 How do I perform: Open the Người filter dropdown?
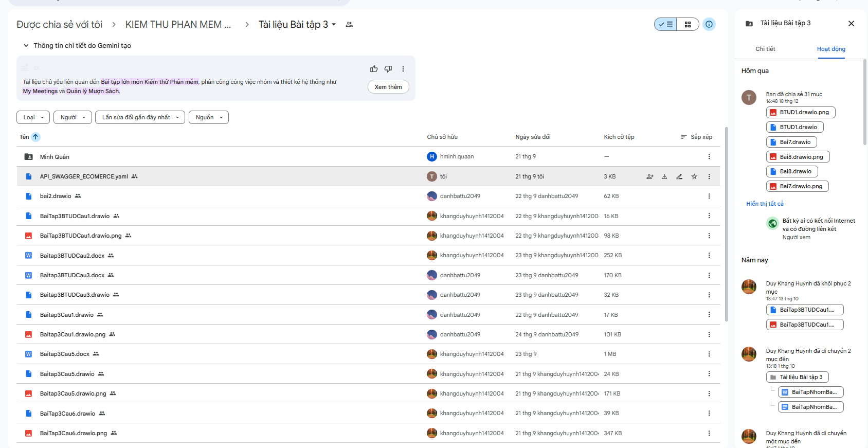click(x=73, y=117)
